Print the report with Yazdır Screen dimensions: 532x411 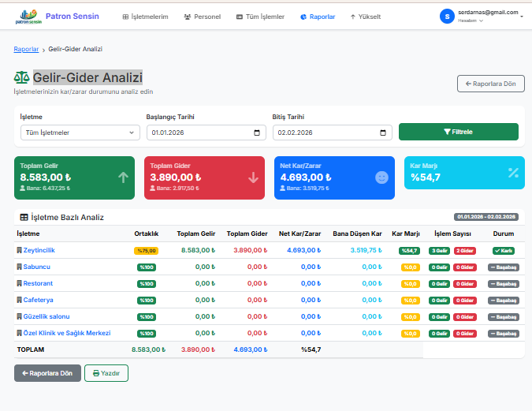(106, 373)
